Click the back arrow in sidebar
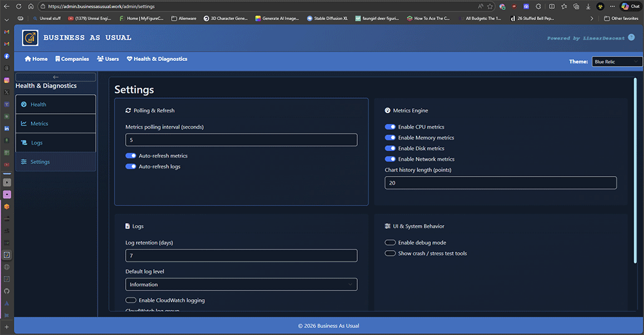This screenshot has height=335, width=644. (55, 77)
